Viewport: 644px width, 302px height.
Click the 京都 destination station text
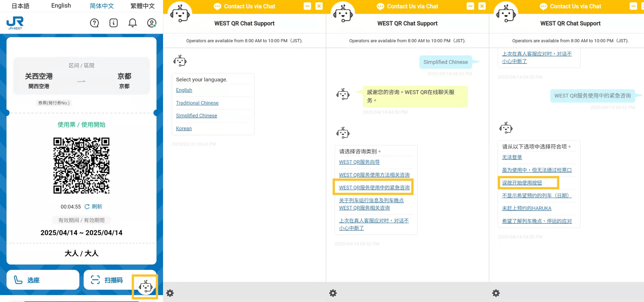click(124, 76)
